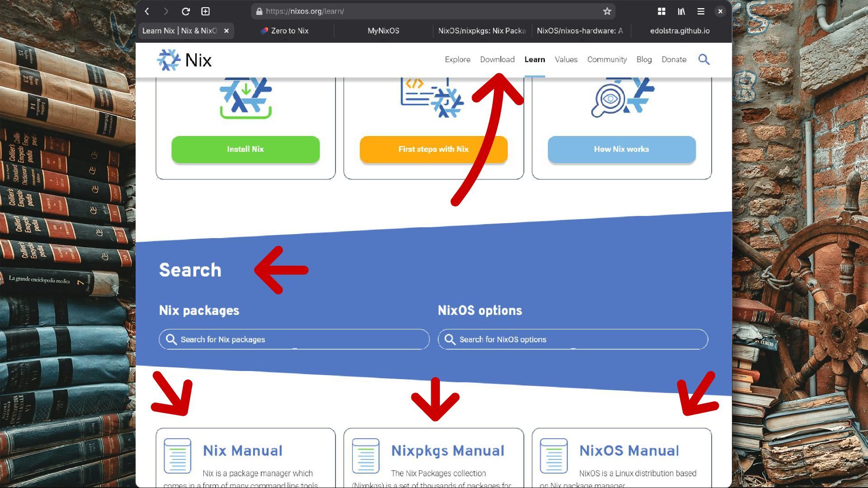Open the hamburger menu icon

click(701, 11)
